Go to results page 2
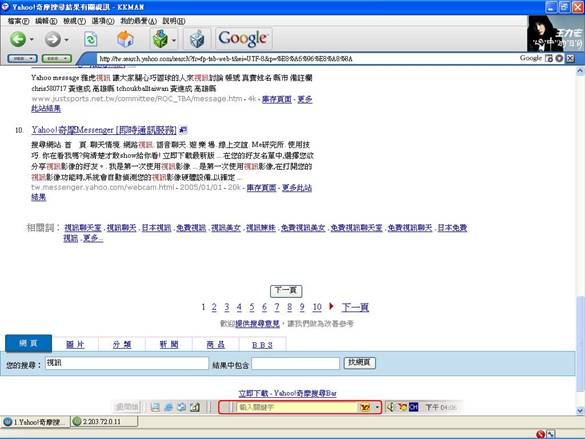The image size is (585, 439). click(x=214, y=307)
